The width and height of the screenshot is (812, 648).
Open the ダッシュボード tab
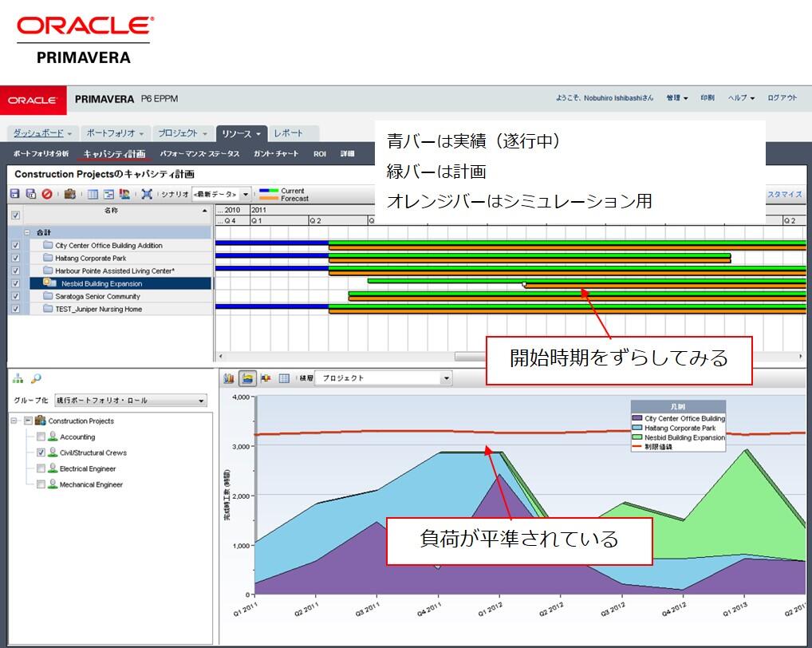pyautogui.click(x=42, y=133)
